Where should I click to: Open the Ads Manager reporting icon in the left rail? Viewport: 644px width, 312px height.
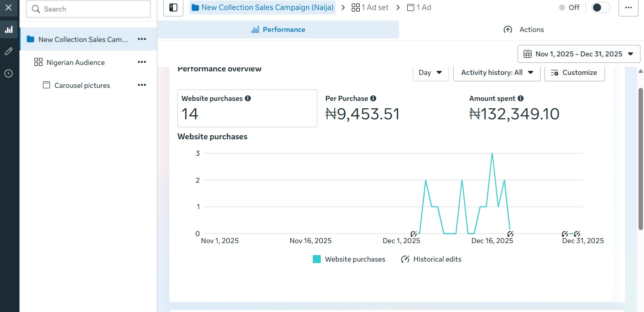tap(8, 29)
